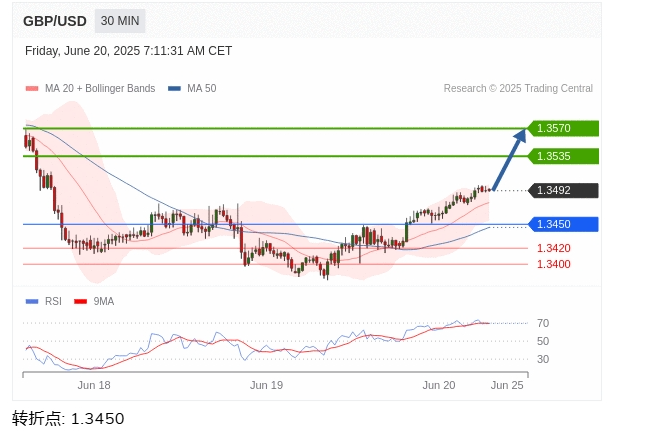662x435 pixels.
Task: Click the 9MA legend red swatch
Action: [x=80, y=302]
